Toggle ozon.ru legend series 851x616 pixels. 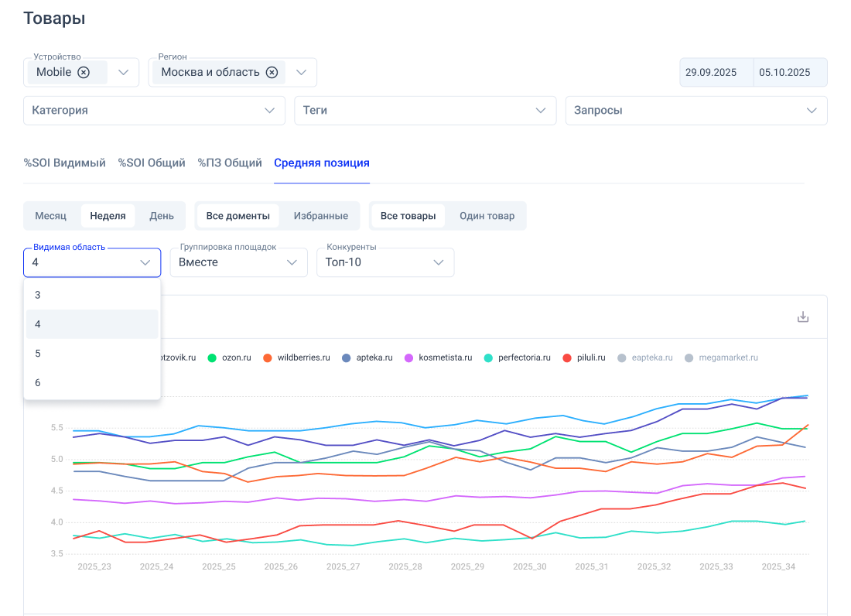tap(230, 358)
